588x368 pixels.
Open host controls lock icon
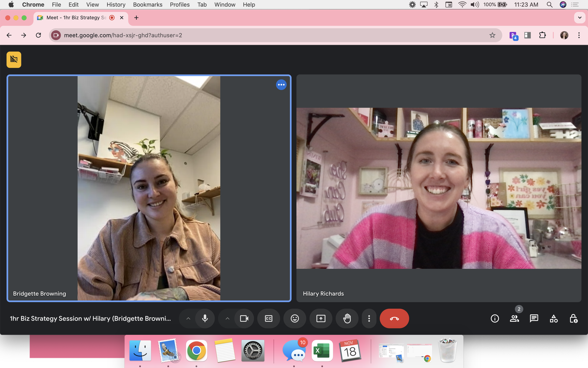[x=573, y=318]
